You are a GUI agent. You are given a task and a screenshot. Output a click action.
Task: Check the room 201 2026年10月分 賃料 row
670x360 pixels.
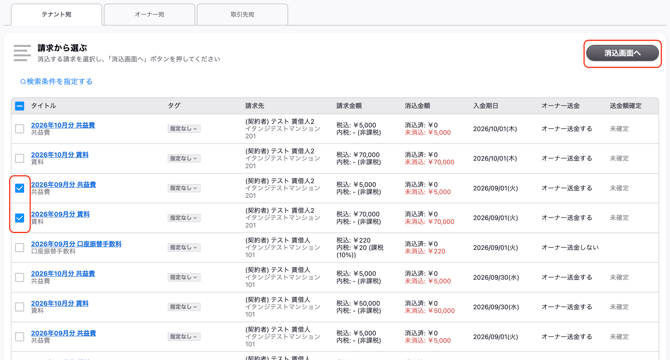[20, 158]
